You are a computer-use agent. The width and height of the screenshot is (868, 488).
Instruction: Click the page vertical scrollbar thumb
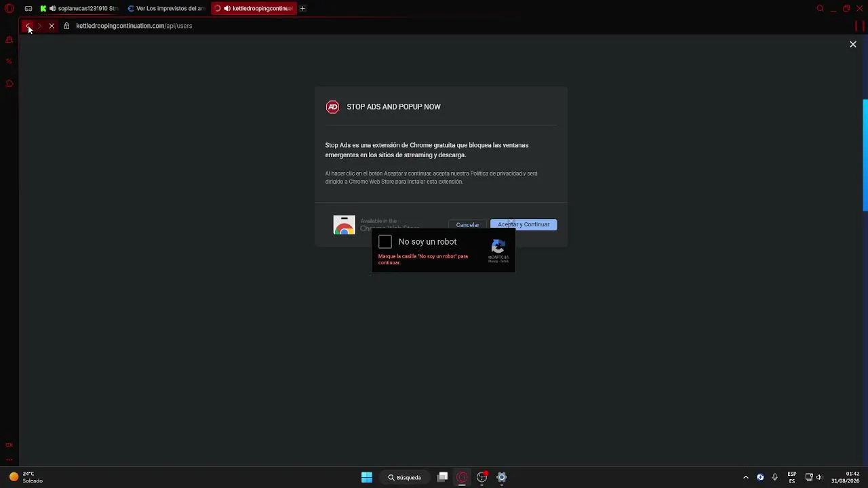[865, 156]
